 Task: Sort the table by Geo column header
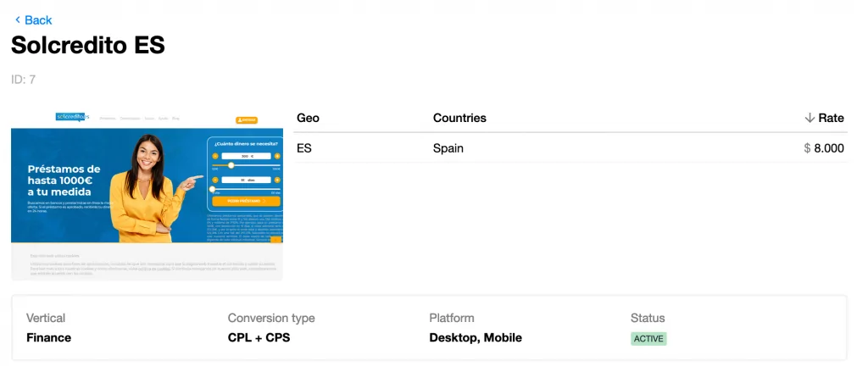pyautogui.click(x=308, y=118)
